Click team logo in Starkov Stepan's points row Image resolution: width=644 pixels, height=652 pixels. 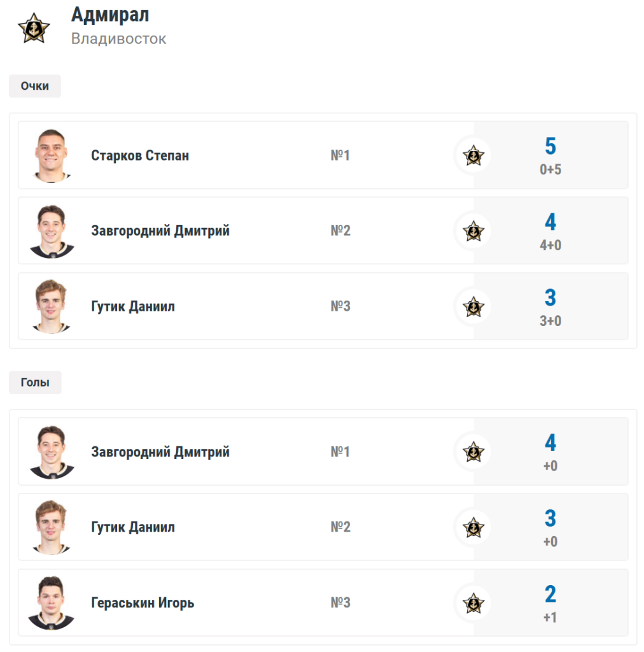[473, 155]
